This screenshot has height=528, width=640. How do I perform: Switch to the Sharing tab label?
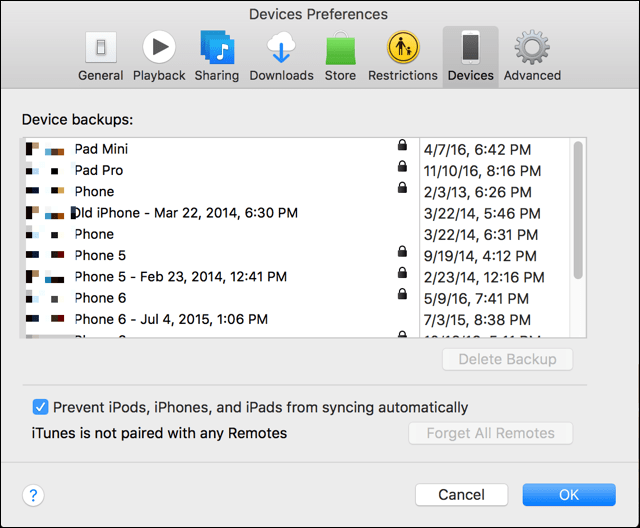217,75
